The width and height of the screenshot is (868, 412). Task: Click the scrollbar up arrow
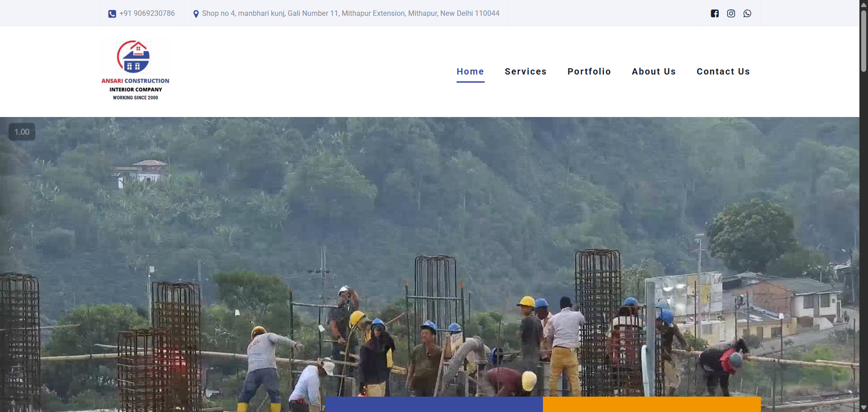click(x=863, y=4)
